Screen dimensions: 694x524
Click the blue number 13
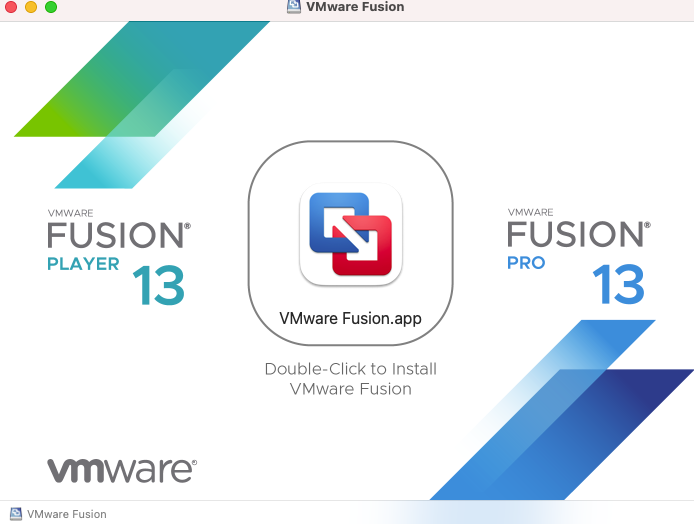pyautogui.click(x=618, y=284)
